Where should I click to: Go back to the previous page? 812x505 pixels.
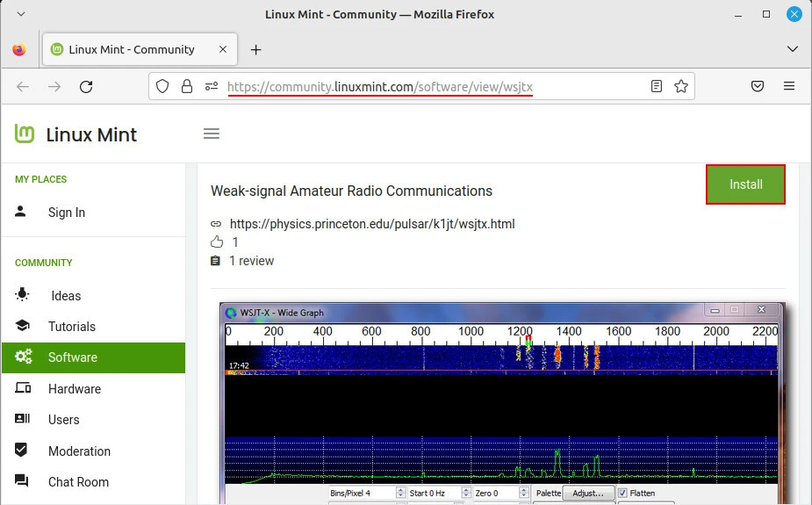[23, 86]
